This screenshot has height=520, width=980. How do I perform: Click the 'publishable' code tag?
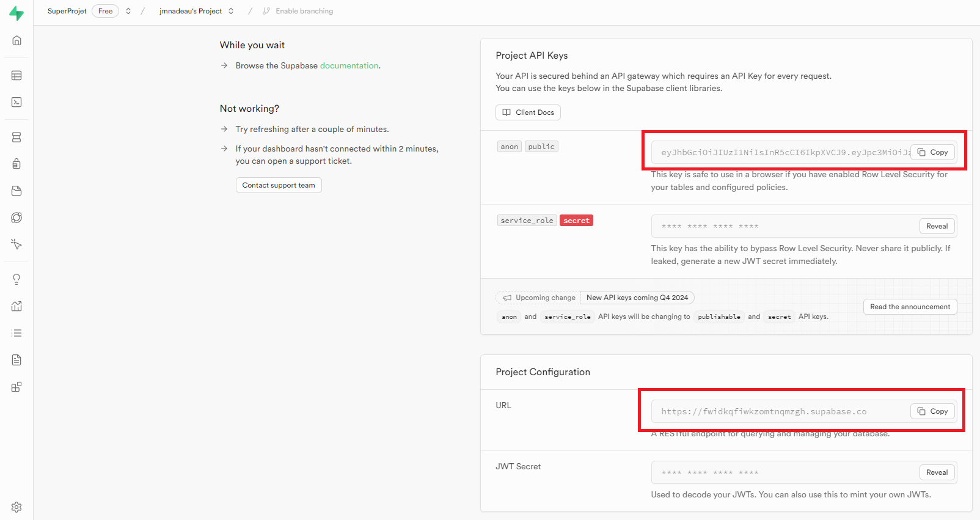pos(719,317)
